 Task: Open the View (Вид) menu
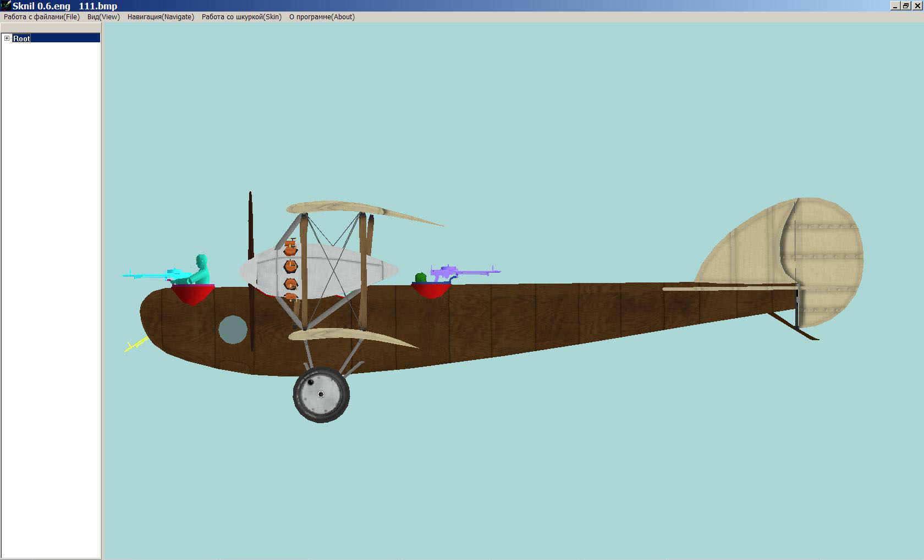(x=103, y=17)
